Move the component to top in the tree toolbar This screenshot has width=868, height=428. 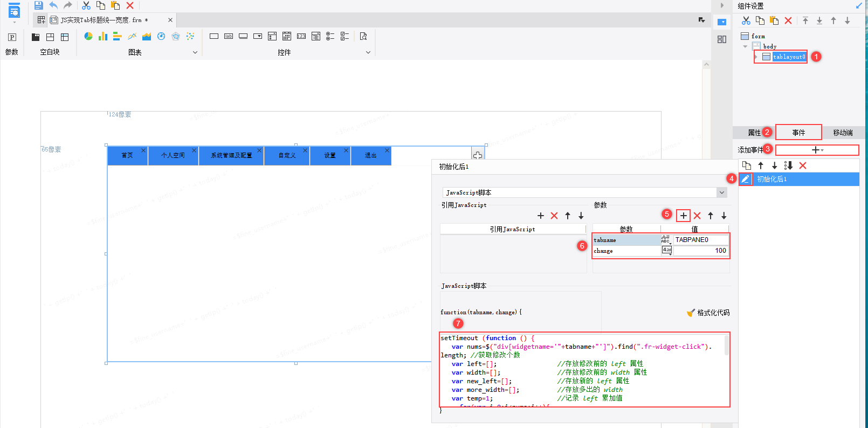805,20
